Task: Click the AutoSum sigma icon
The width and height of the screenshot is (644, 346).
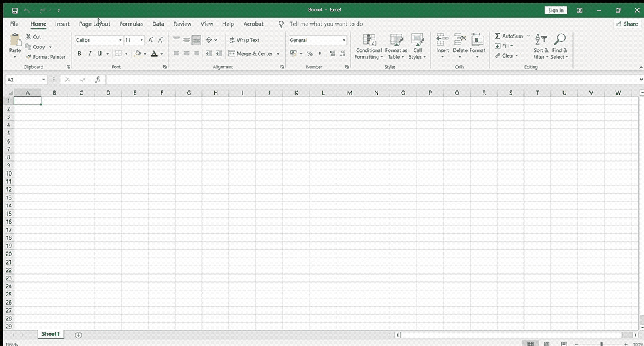Action: (x=498, y=36)
